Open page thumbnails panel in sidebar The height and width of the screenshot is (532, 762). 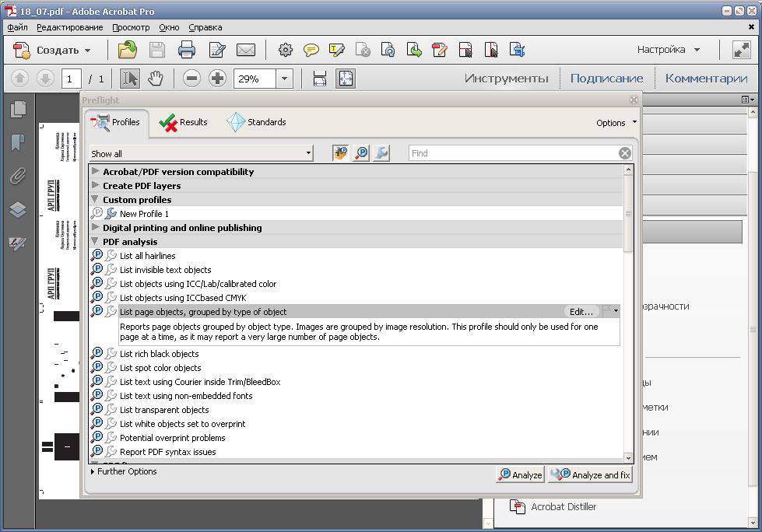pyautogui.click(x=18, y=109)
